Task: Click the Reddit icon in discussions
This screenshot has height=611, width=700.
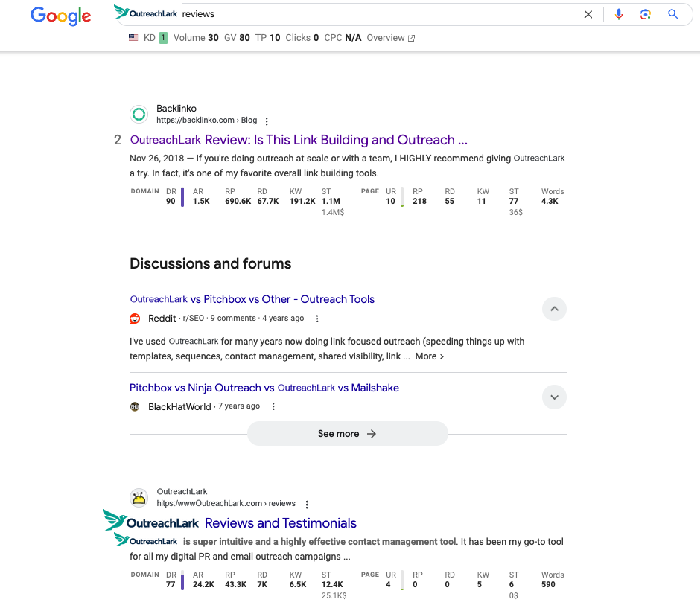Action: coord(135,319)
